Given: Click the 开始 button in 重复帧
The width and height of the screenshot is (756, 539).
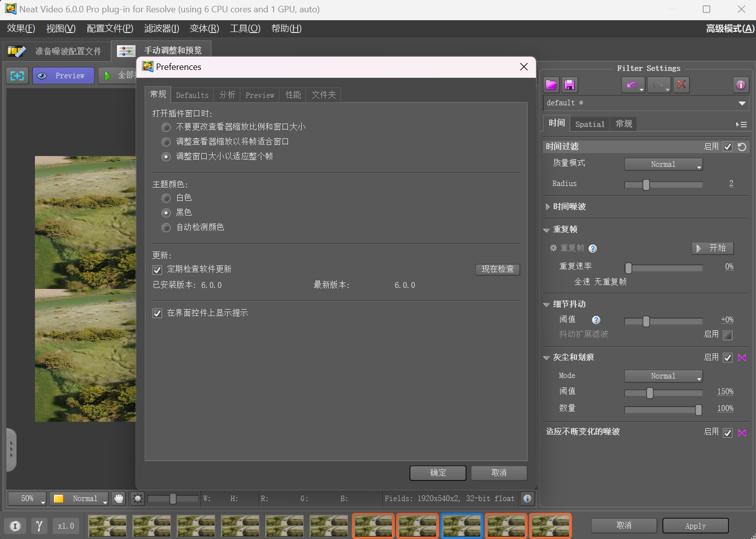Looking at the screenshot, I should [x=713, y=248].
